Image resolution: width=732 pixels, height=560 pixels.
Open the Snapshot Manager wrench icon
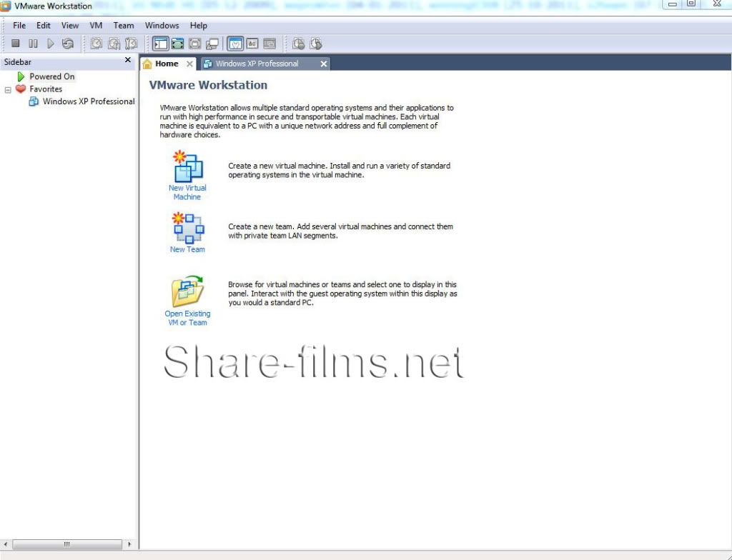132,44
